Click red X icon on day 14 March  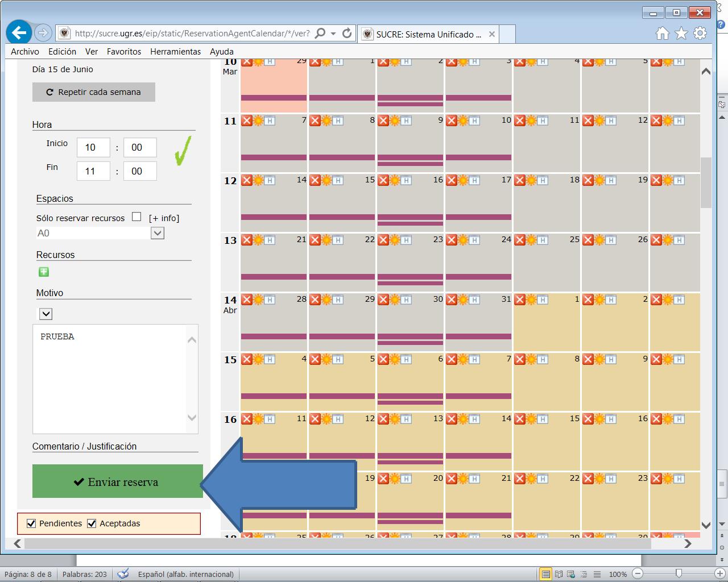[247, 180]
